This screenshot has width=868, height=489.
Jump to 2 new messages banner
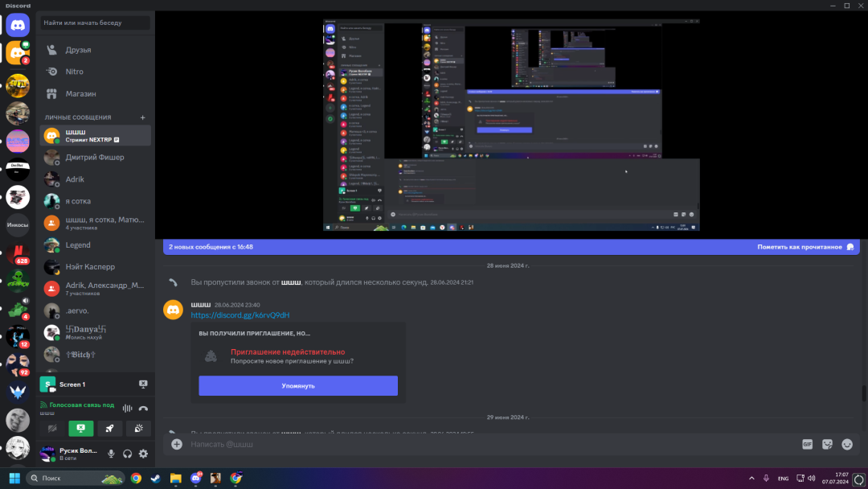211,247
